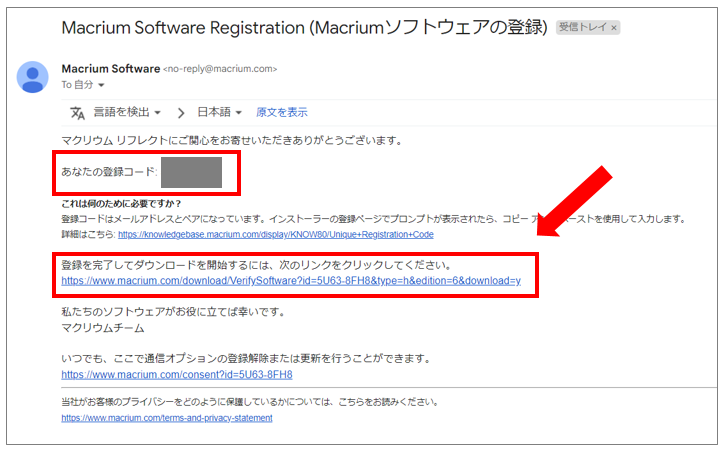Click the line 私たちのソフトウェアがお役に立てば幸いです
The height and width of the screenshot is (451, 726).
coord(173,313)
